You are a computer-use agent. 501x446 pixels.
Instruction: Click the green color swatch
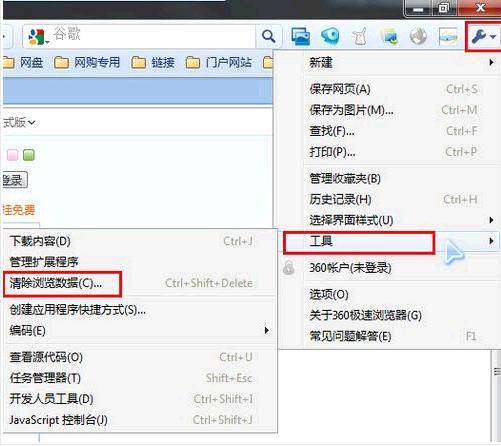click(x=29, y=155)
